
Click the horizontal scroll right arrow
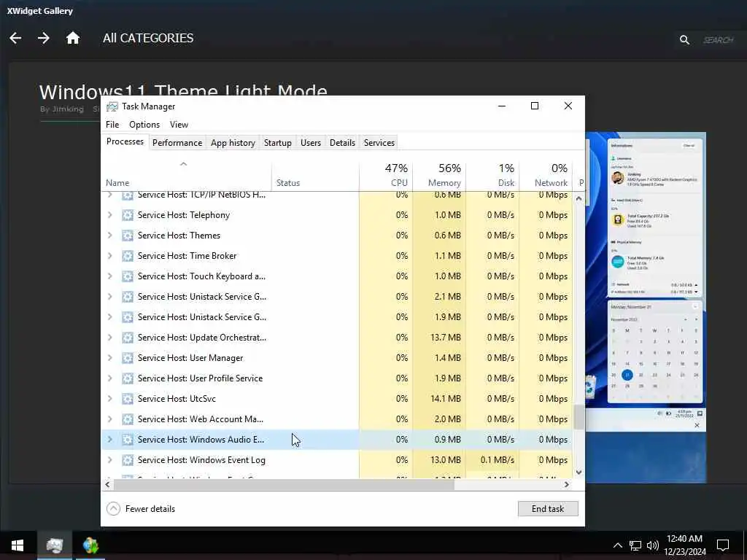(566, 485)
